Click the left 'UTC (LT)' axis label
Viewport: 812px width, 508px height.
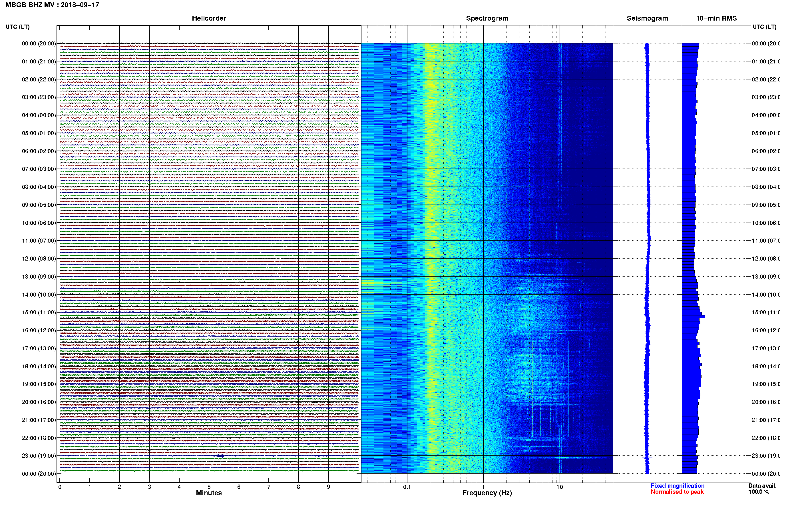point(17,27)
